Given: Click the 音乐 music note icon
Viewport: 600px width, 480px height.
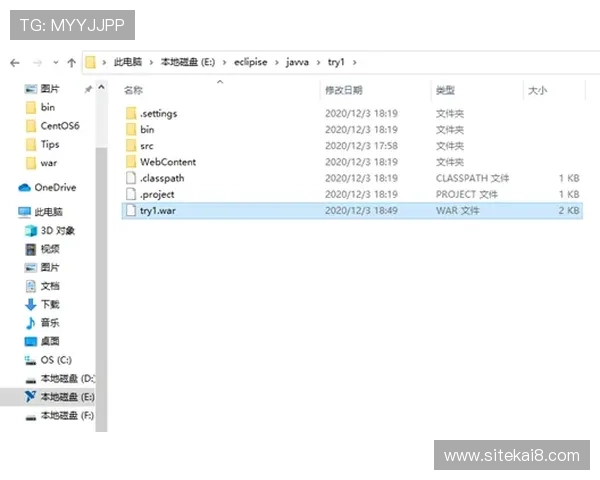Looking at the screenshot, I should (x=31, y=323).
